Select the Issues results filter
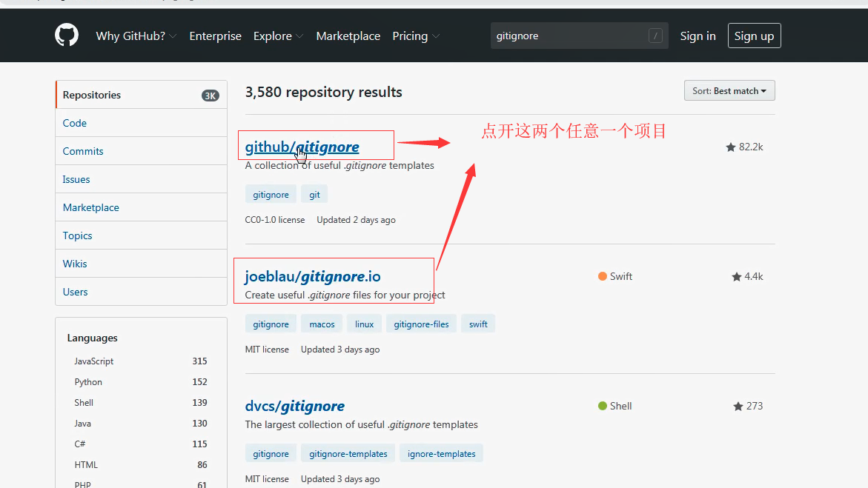The height and width of the screenshot is (488, 868). click(x=141, y=179)
